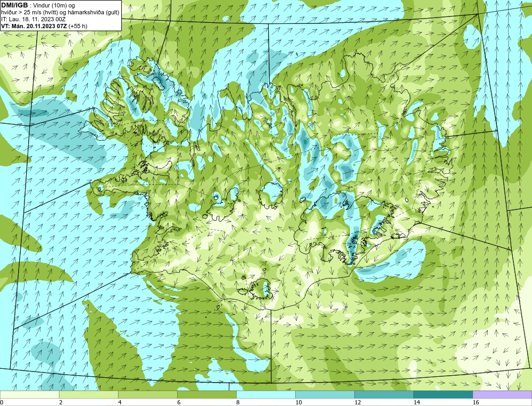Click the 'IT: Lau. 18. 11. 2023 00Z' line
Viewport: 532px width, 406px height.
click(x=34, y=19)
